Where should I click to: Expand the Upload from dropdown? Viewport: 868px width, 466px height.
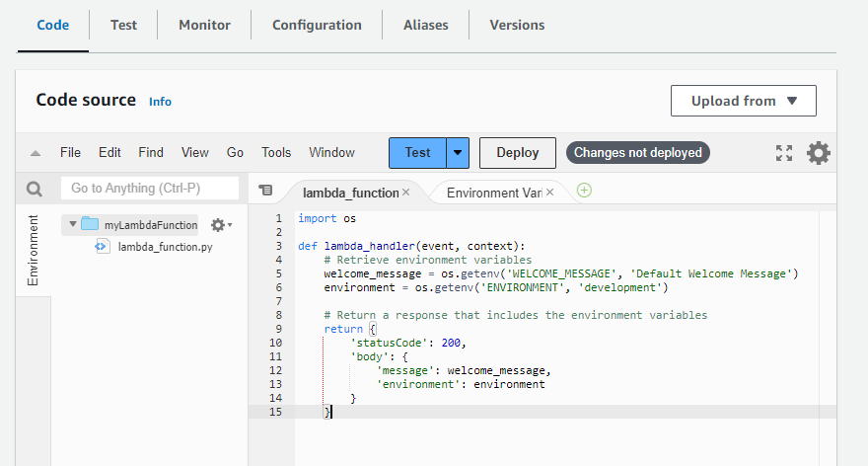743,101
